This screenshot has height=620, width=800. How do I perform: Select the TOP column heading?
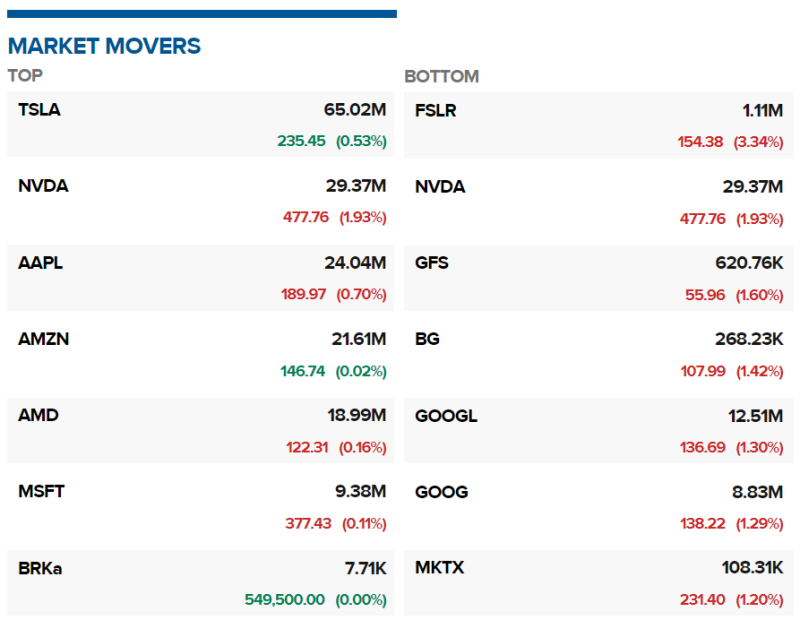[x=25, y=76]
